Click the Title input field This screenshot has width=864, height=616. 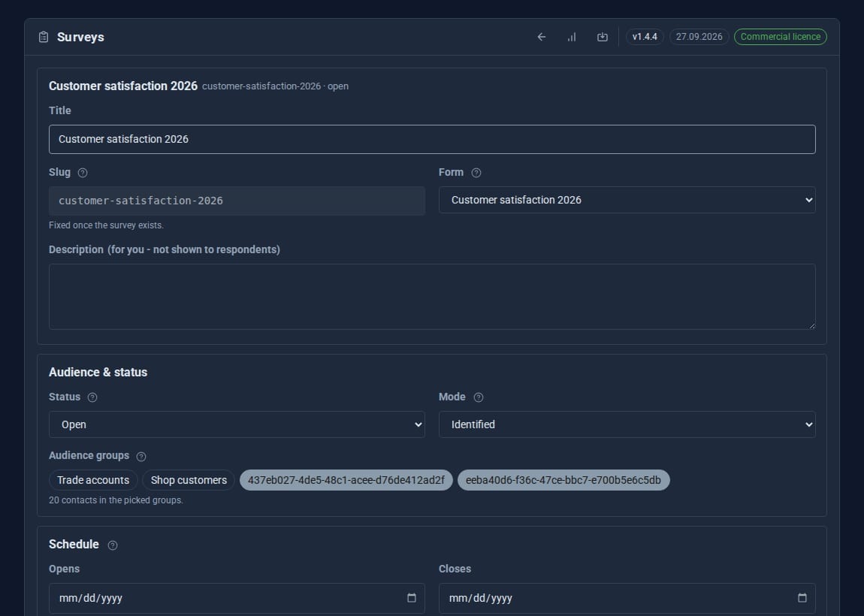432,140
